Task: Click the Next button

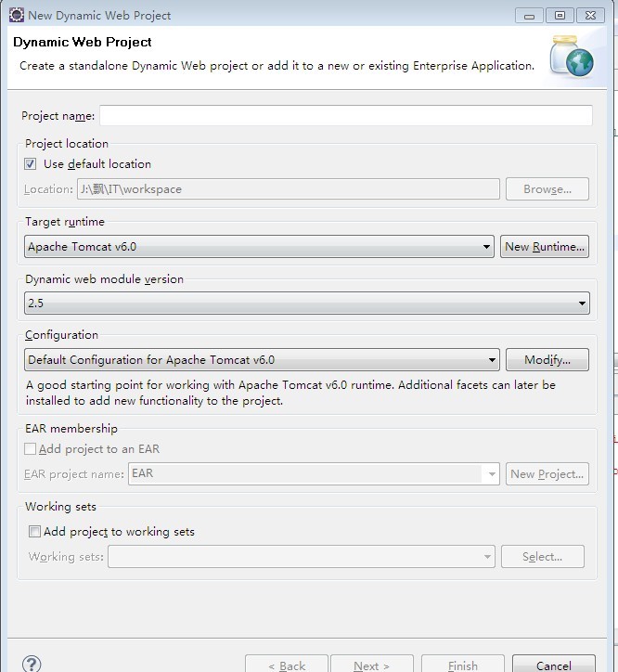Action: (x=371, y=665)
